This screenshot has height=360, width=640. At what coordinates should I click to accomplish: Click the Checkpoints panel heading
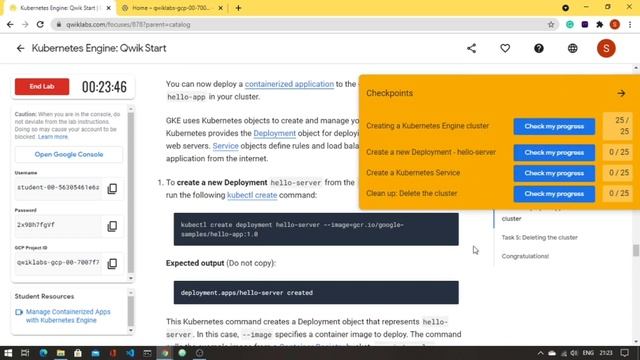click(389, 93)
